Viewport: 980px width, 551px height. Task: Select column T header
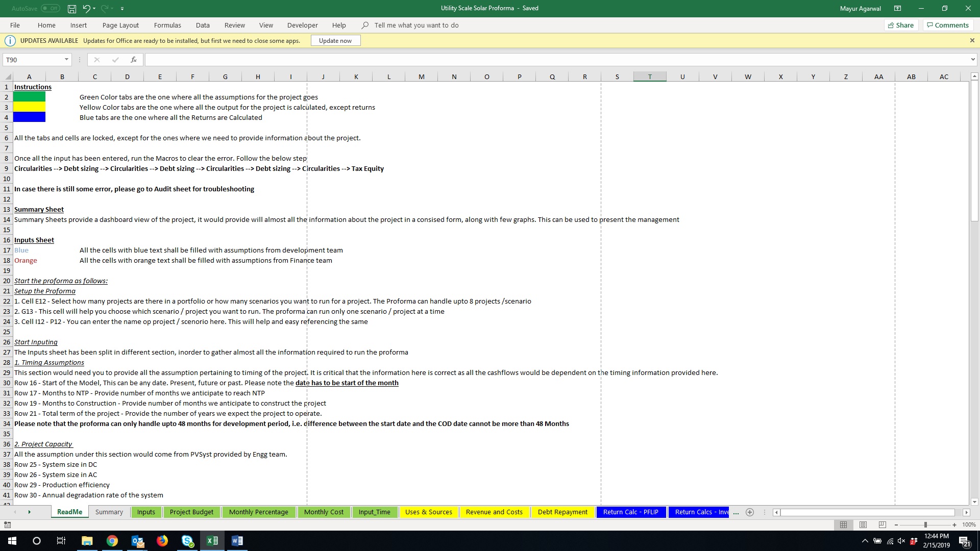[650, 77]
